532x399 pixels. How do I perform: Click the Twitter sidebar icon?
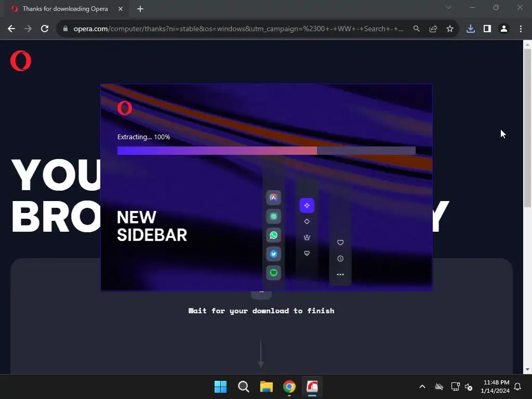(273, 254)
